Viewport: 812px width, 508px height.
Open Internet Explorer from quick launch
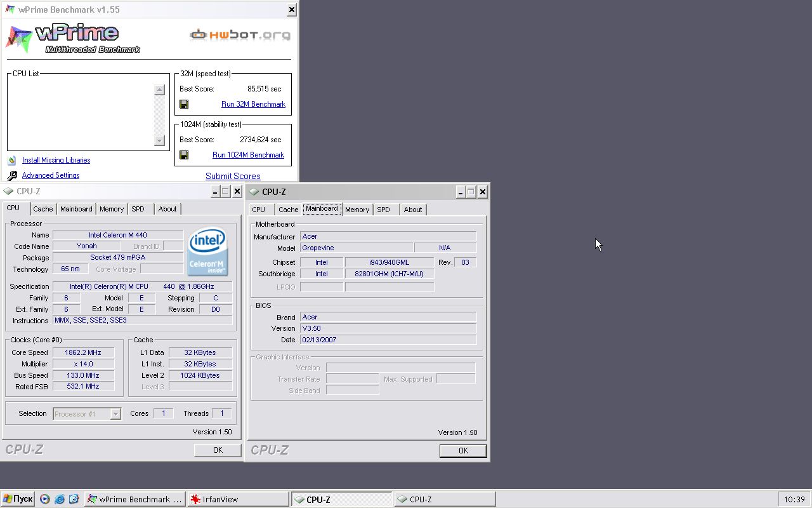click(59, 499)
